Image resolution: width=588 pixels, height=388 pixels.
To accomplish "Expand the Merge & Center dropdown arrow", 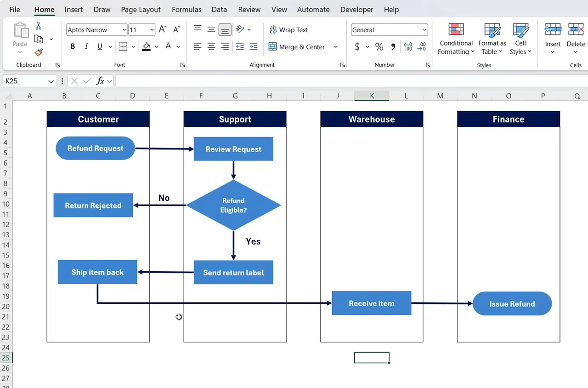I will 336,47.
